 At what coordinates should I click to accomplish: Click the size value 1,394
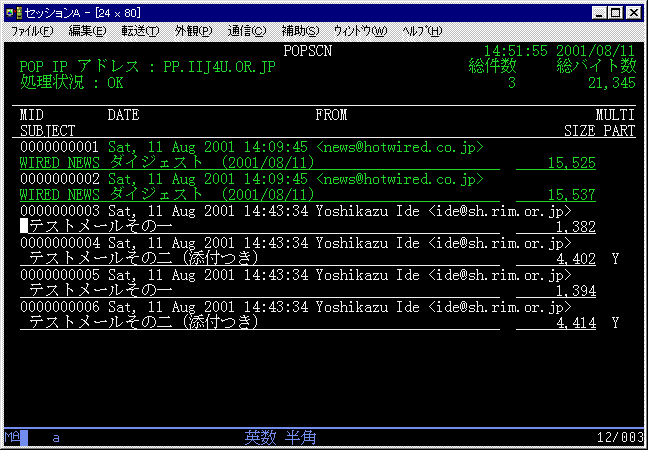[575, 291]
